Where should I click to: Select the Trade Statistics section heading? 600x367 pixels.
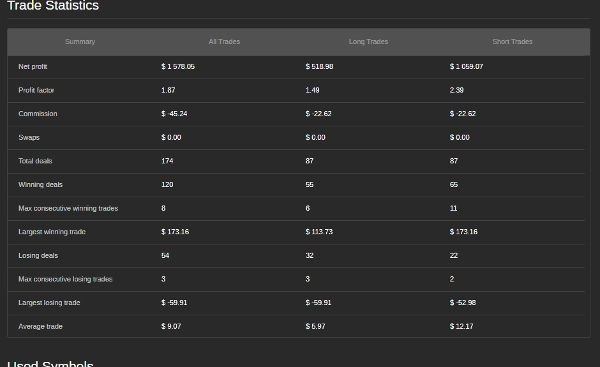coord(53,6)
